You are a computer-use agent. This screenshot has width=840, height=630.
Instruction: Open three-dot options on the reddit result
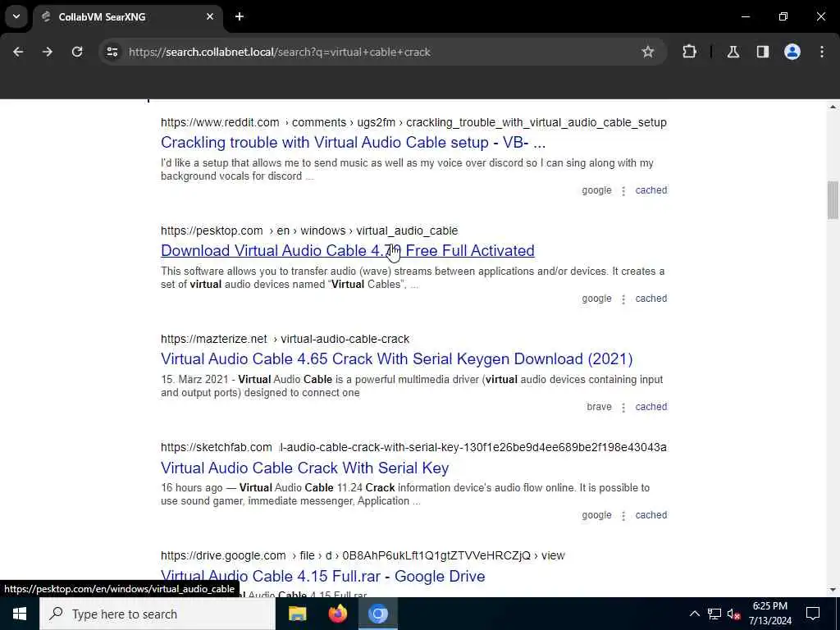(x=623, y=190)
